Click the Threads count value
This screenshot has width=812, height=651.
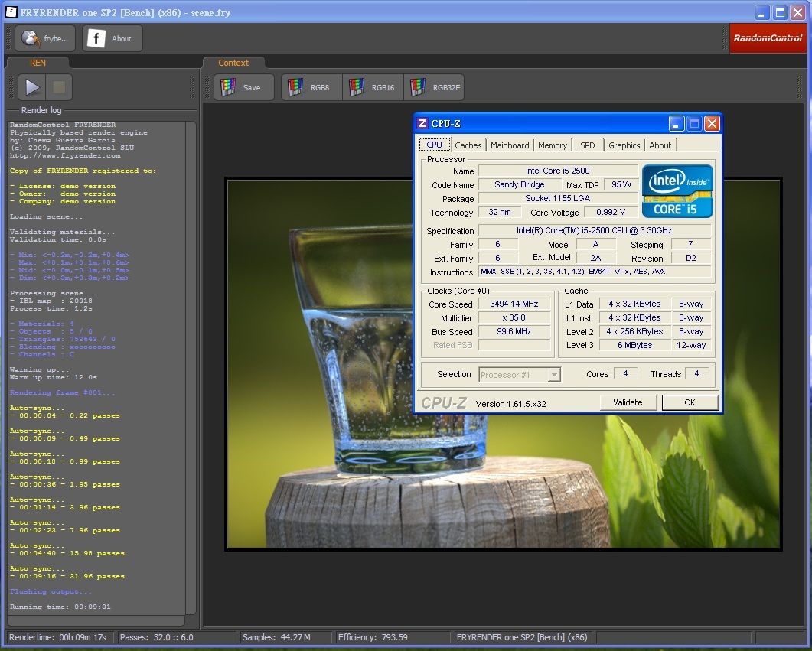696,373
